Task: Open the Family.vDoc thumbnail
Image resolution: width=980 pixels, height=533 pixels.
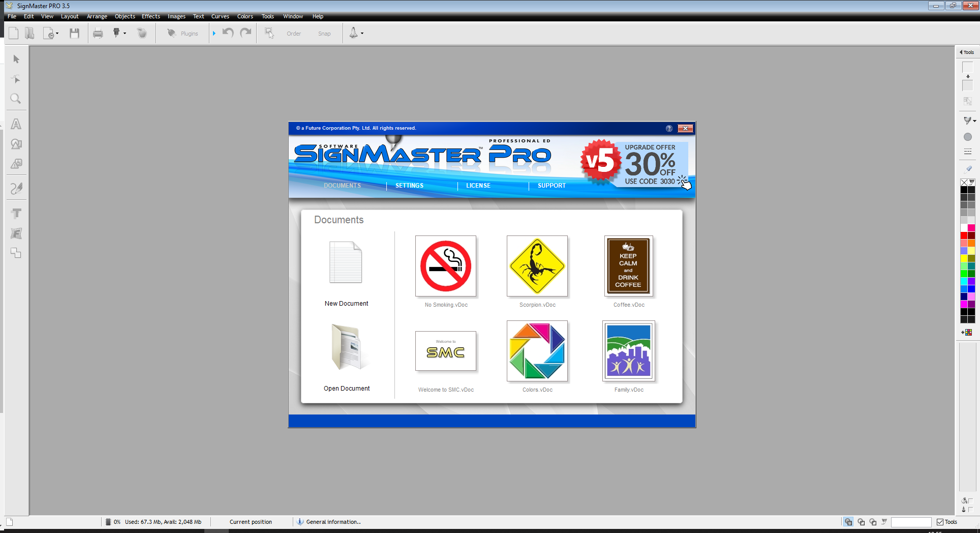Action: [x=629, y=351]
